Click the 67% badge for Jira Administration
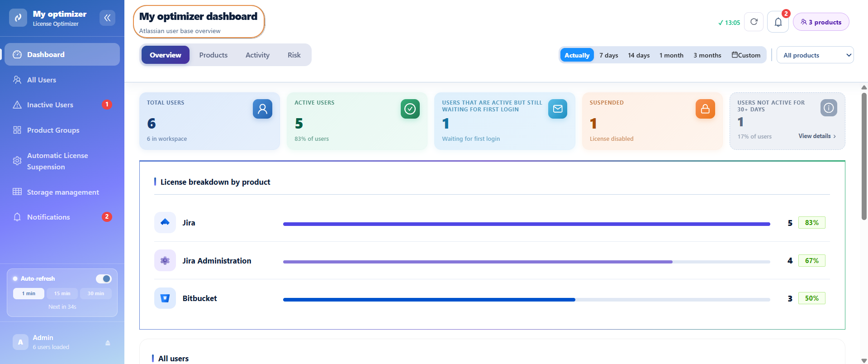The height and width of the screenshot is (364, 868). coord(812,260)
